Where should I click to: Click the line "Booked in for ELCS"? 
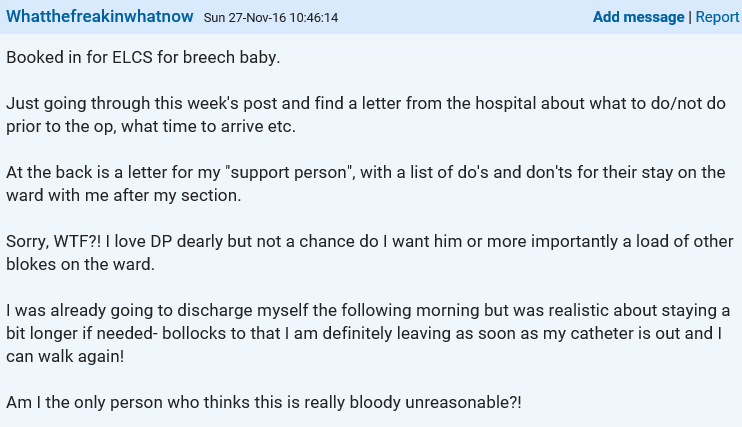[143, 57]
